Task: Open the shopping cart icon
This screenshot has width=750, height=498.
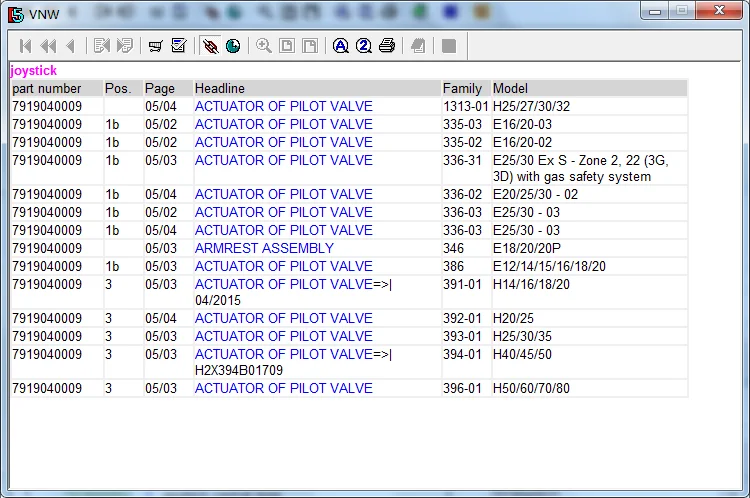Action: [x=155, y=46]
